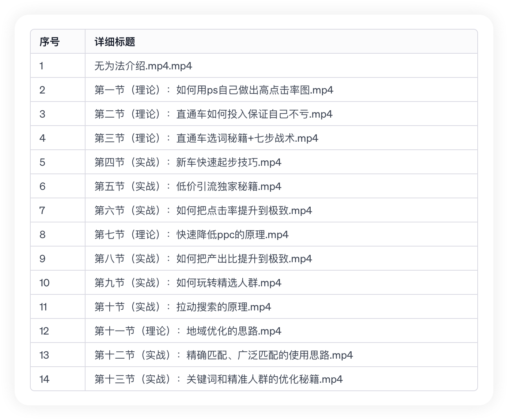Viewport: 508px width, 420px height.
Task: Select 第十节 拉动搜索的原理.mp4
Action: pos(183,307)
